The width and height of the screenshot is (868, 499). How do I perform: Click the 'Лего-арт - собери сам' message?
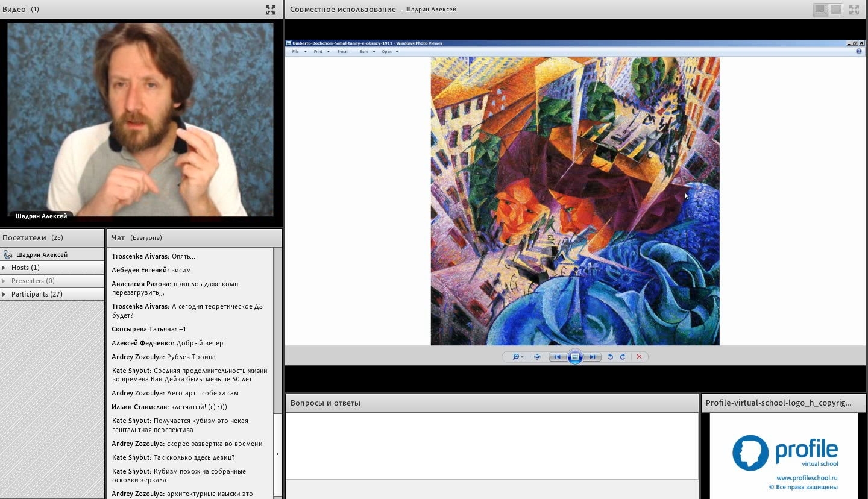click(x=175, y=393)
